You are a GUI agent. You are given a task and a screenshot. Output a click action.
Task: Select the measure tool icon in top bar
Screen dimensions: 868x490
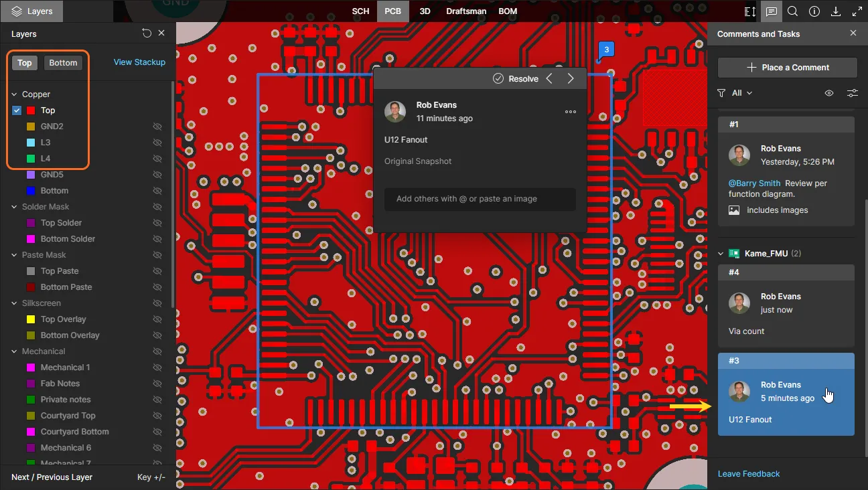pos(750,11)
